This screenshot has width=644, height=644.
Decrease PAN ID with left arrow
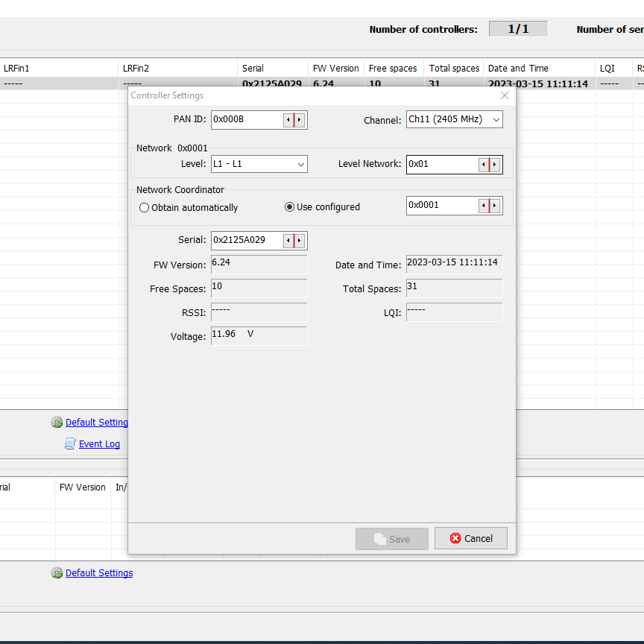pos(288,120)
